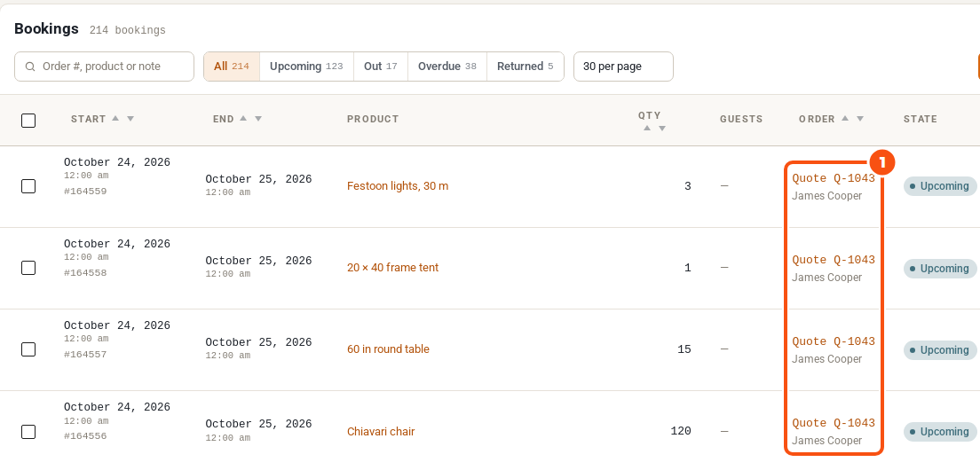Image resolution: width=980 pixels, height=470 pixels.
Task: Open Festoon lights, 30 m product link
Action: click(398, 186)
